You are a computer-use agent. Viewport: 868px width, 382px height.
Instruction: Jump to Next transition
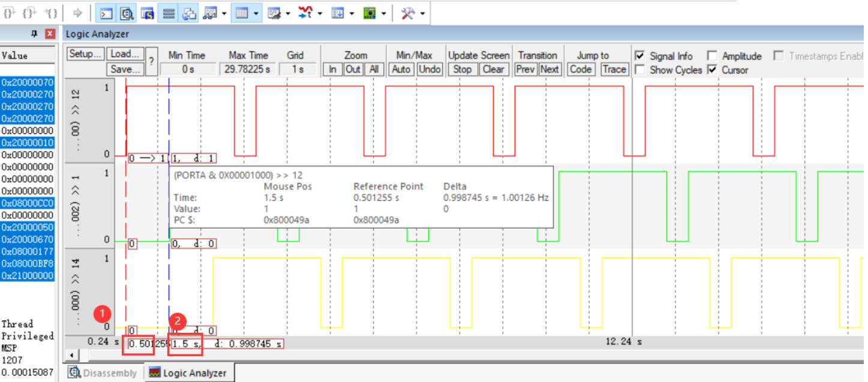point(549,69)
